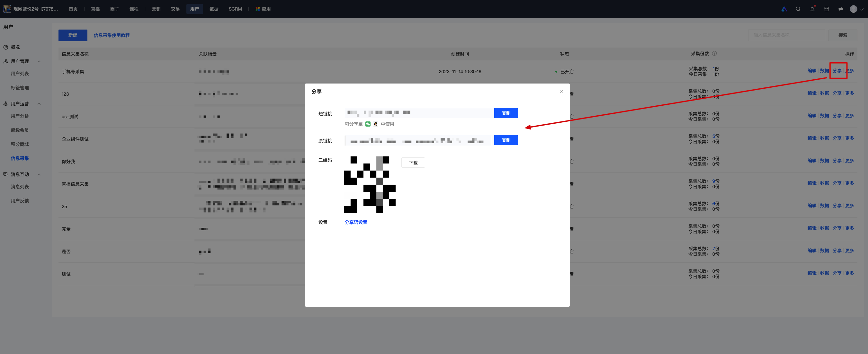Click the search magnifier icon in top bar
Image resolution: width=868 pixels, height=354 pixels.
pyautogui.click(x=798, y=9)
